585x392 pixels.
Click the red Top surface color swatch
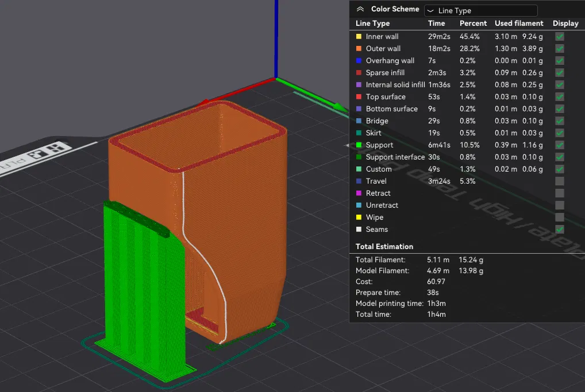coord(359,96)
